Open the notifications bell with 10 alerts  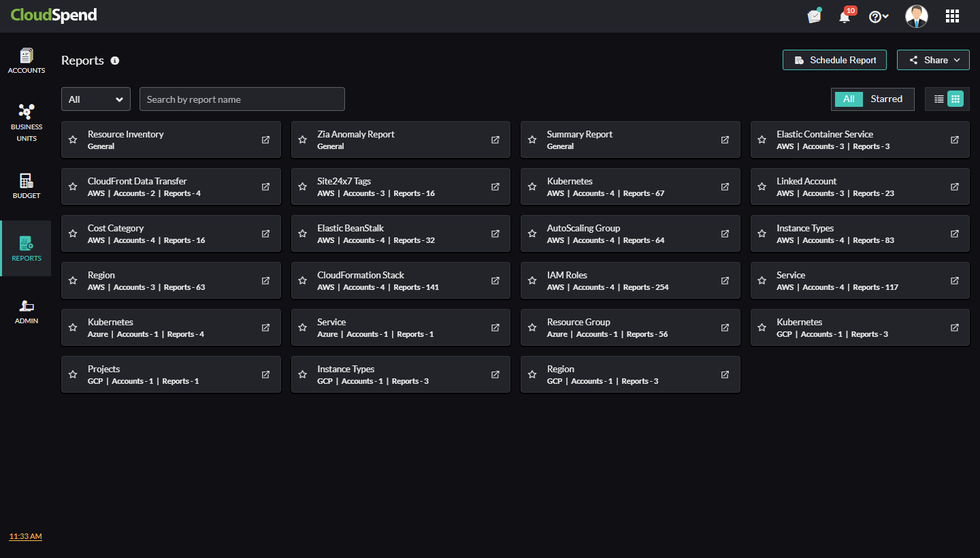[845, 16]
